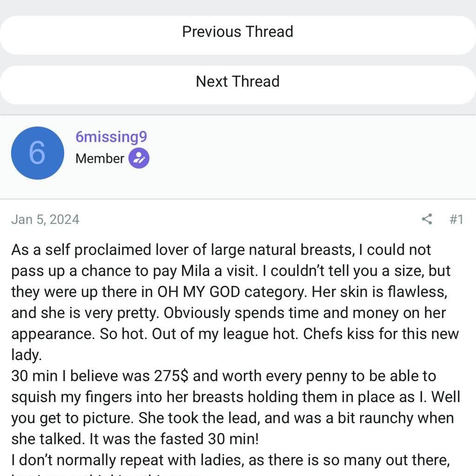Click the line starting "30 min I believe"

pyautogui.click(x=223, y=376)
